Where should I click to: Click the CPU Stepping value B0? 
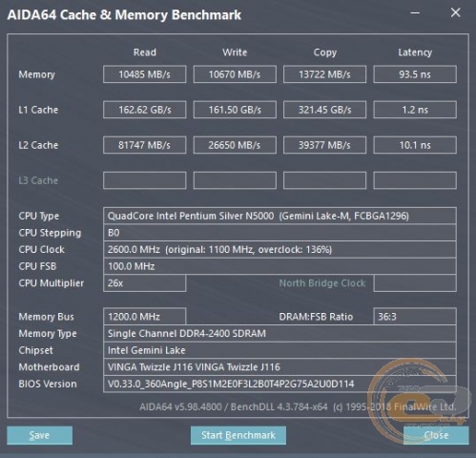[279, 233]
